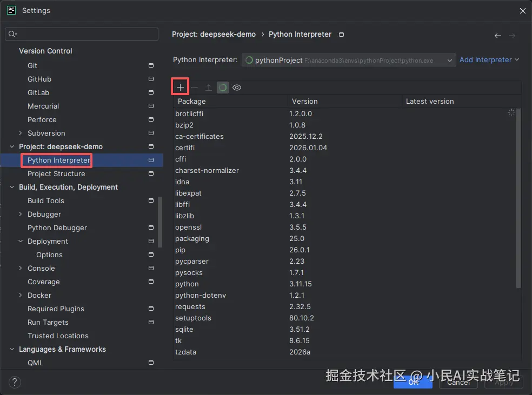
Task: Sort by the Latest version column header
Action: click(461, 102)
